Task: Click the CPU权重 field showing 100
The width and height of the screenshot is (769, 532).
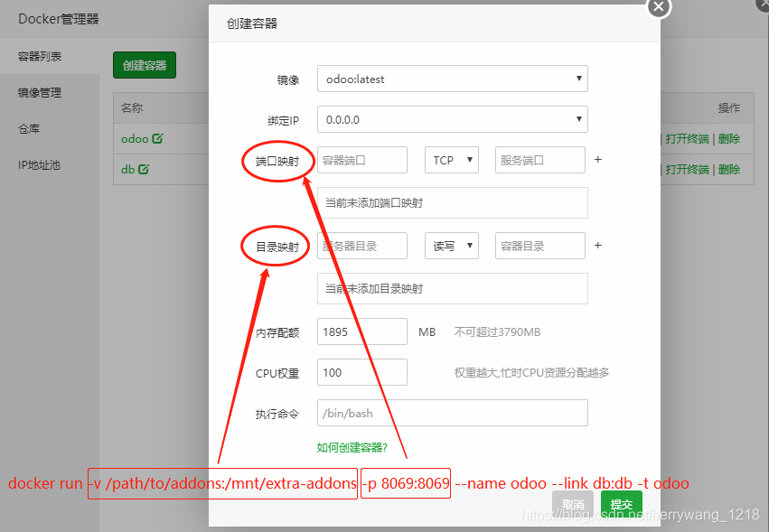Action: pos(362,373)
